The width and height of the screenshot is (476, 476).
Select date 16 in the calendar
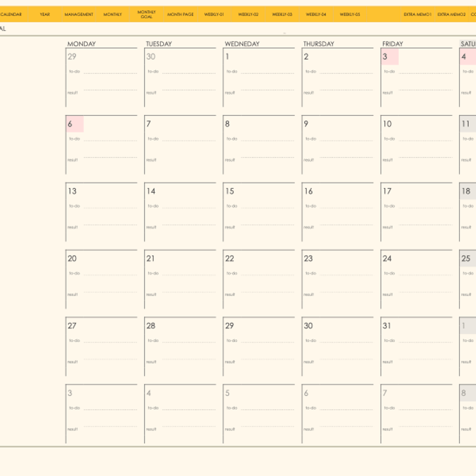click(308, 191)
